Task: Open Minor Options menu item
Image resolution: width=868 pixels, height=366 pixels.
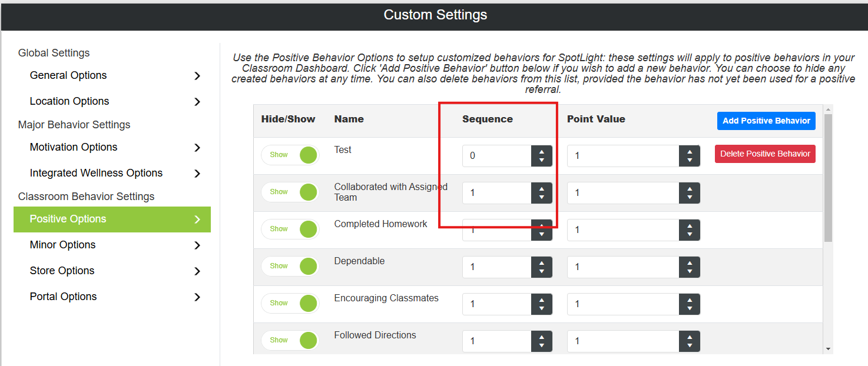Action: point(112,245)
